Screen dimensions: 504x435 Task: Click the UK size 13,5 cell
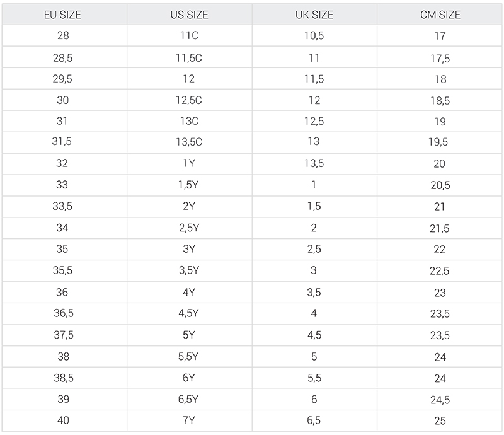pos(314,164)
